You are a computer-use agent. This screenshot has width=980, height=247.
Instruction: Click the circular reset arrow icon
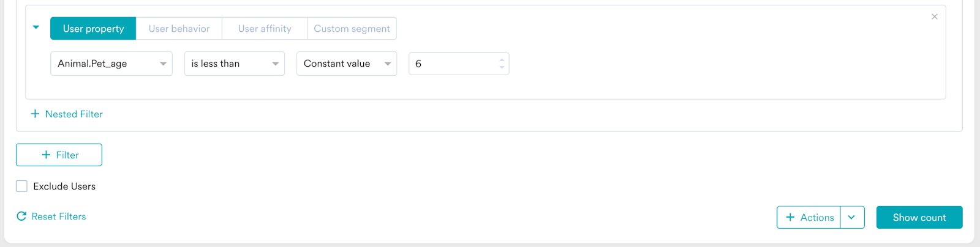[21, 216]
